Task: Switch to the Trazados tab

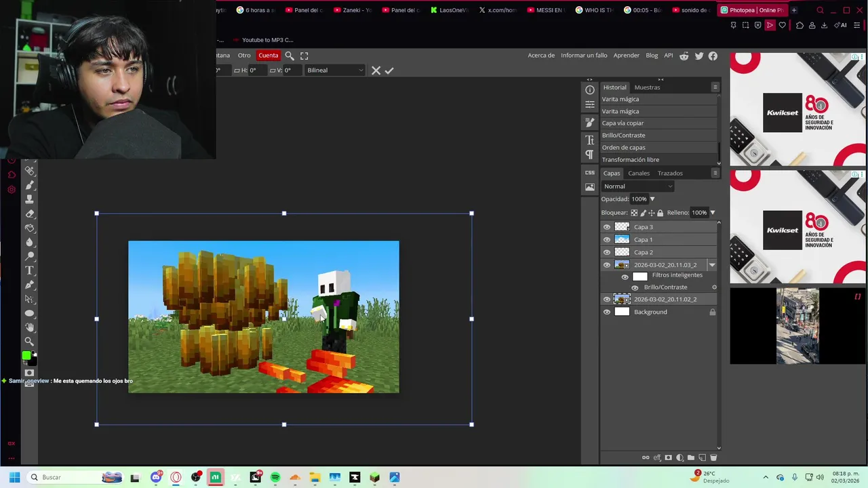Action: pos(670,174)
